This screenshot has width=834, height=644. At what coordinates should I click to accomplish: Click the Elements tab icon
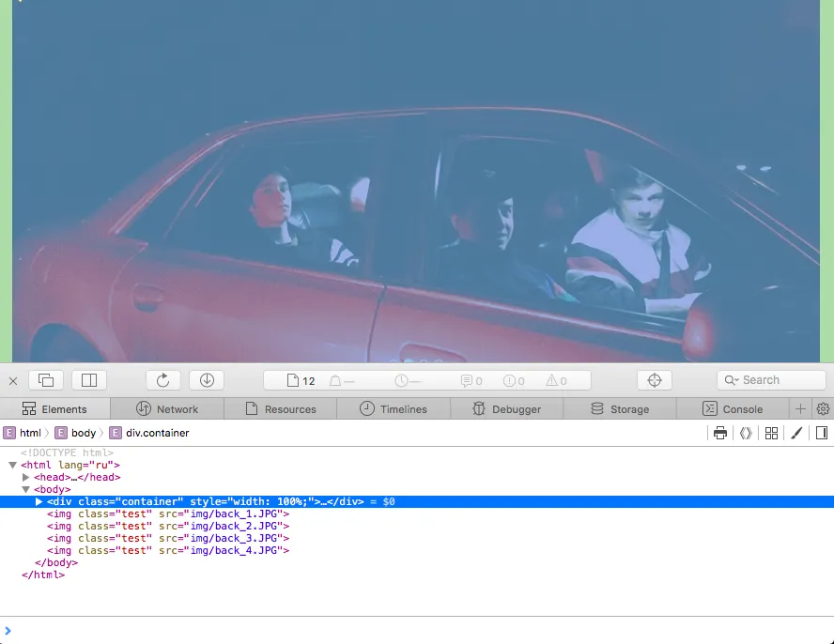point(29,409)
